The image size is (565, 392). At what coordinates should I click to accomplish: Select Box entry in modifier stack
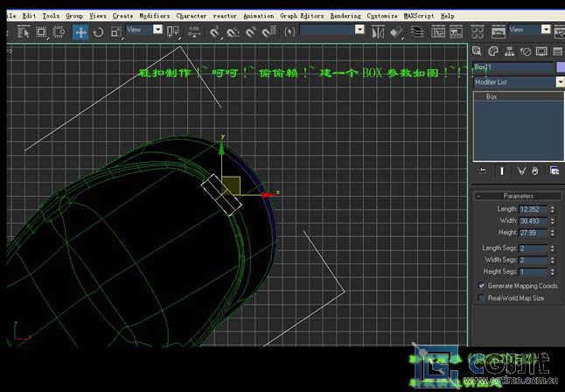point(492,97)
